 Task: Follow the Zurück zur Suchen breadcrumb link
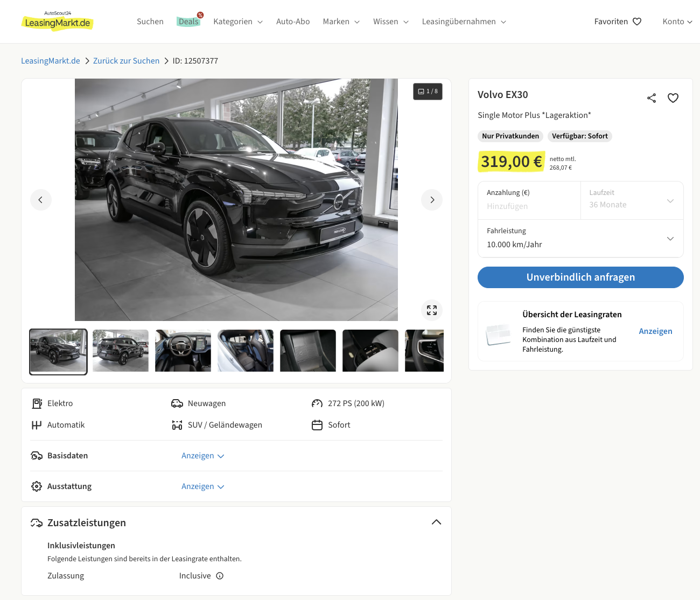[x=126, y=61]
